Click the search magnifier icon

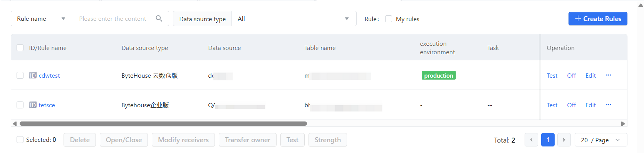point(159,18)
